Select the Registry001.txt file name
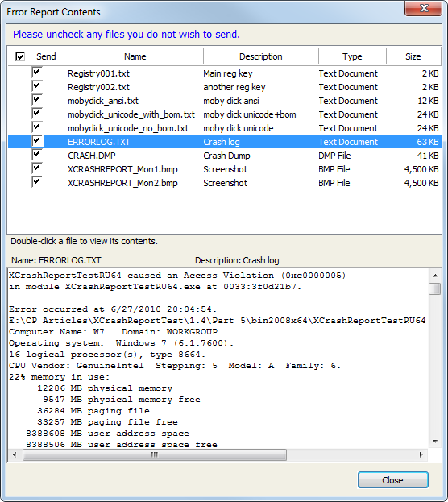The image size is (448, 502). click(x=98, y=73)
